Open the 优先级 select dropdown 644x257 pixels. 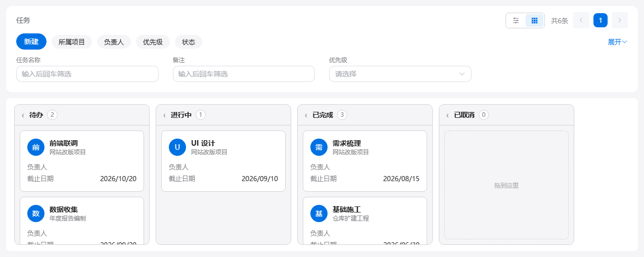point(400,74)
